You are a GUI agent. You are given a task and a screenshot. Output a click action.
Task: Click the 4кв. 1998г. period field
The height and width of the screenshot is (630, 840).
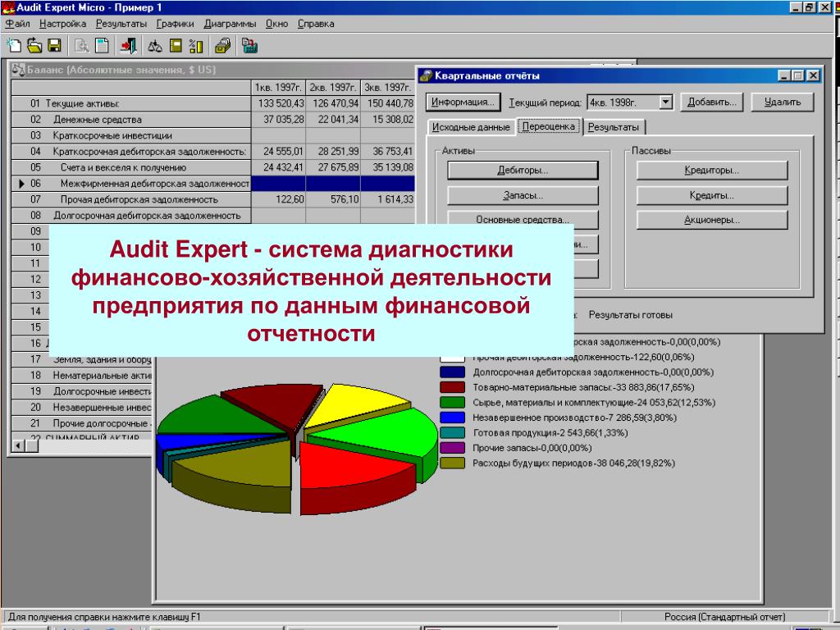click(x=623, y=102)
